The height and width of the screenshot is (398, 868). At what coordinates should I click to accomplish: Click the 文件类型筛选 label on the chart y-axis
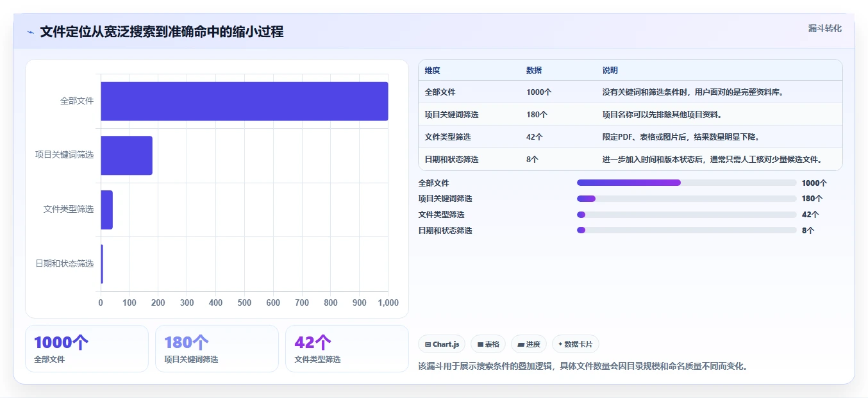point(69,210)
